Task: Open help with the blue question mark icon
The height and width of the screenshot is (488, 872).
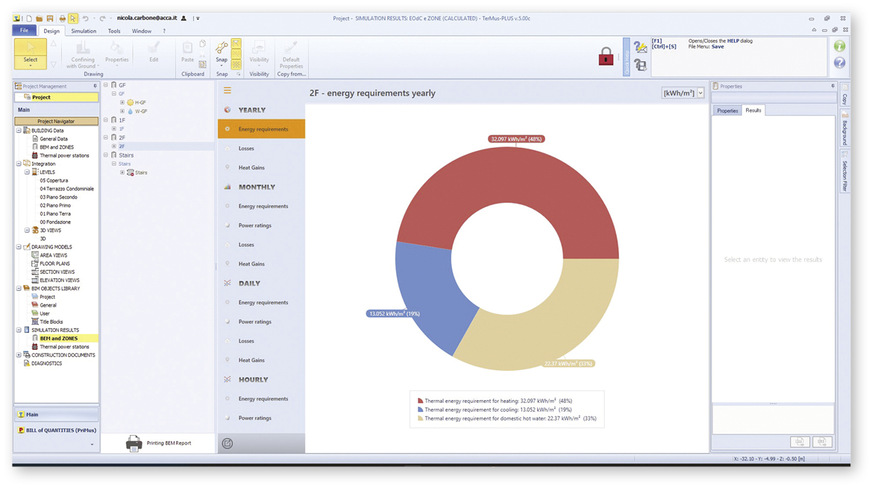Action: [x=839, y=63]
